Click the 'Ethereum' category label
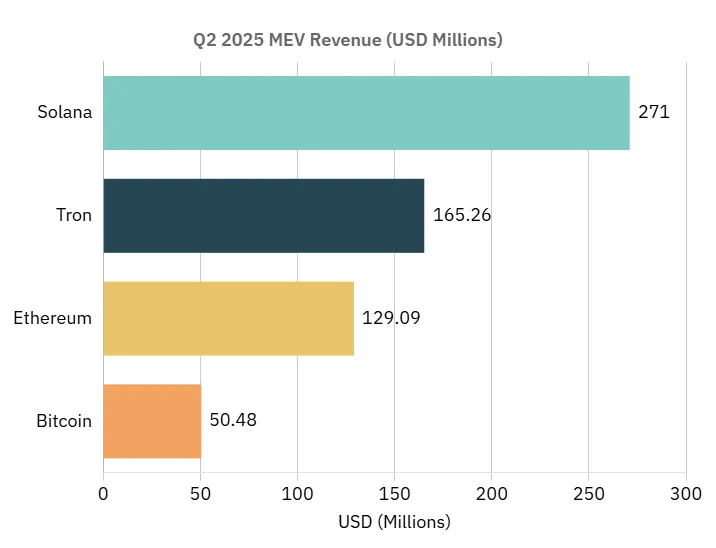This screenshot has height=548, width=716. click(x=53, y=318)
